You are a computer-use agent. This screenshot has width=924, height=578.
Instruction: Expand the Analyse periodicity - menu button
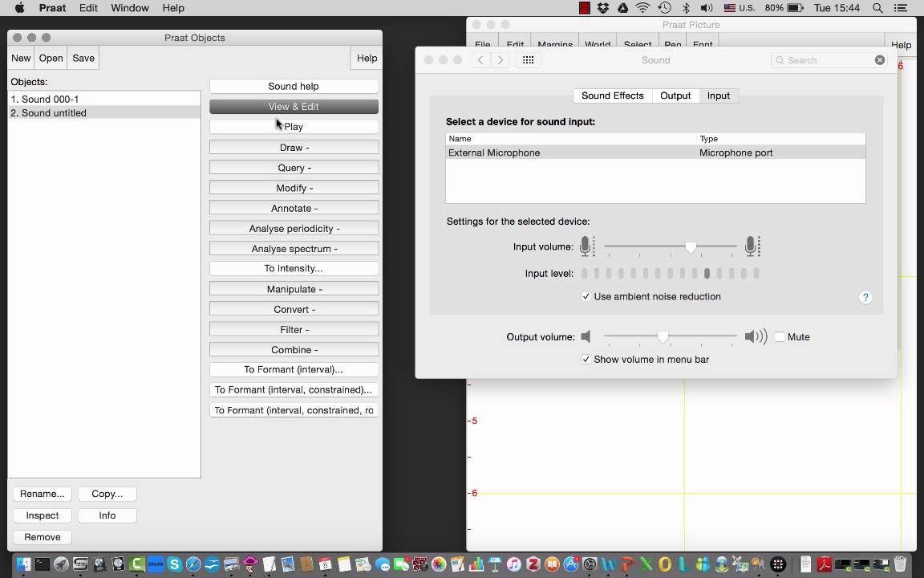(x=294, y=228)
